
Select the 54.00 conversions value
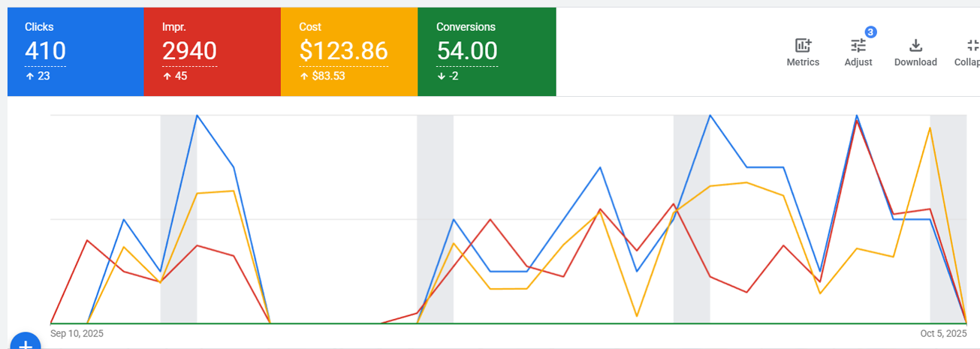point(466,51)
